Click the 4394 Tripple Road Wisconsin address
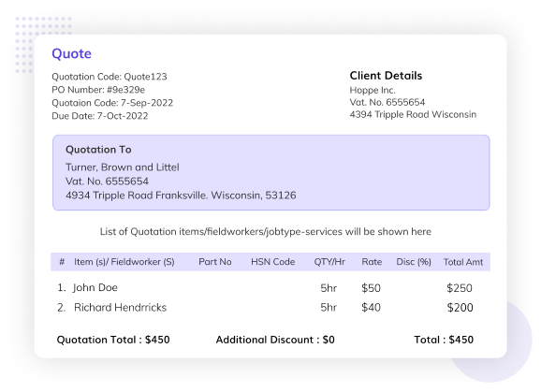 coord(413,114)
